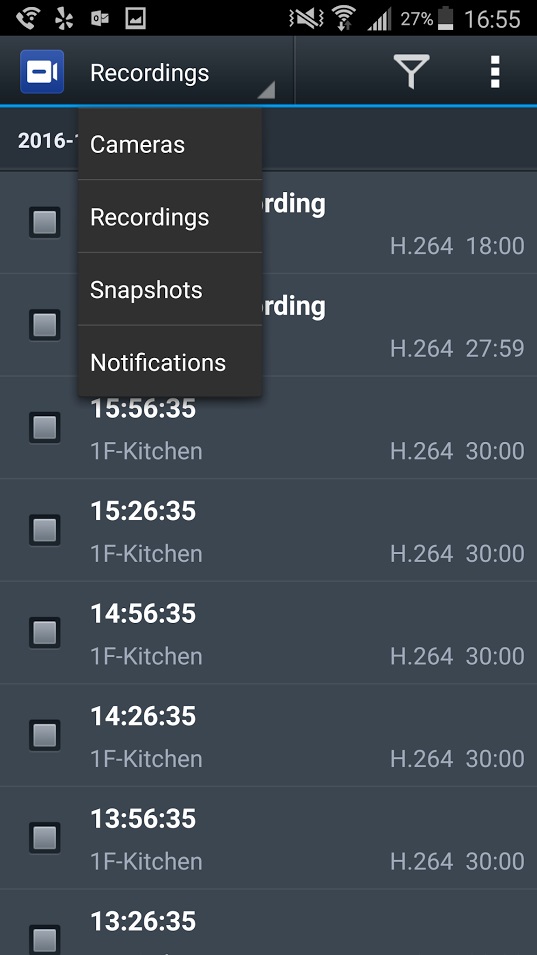Open the 15:26:35 1F-Kitchen recording
Viewport: 537px width, 955px height.
(x=268, y=530)
